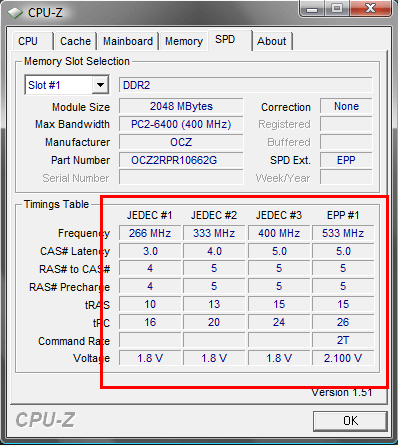The height and width of the screenshot is (445, 398).
Task: Minimize the CPU-Z window
Action: 312,8
